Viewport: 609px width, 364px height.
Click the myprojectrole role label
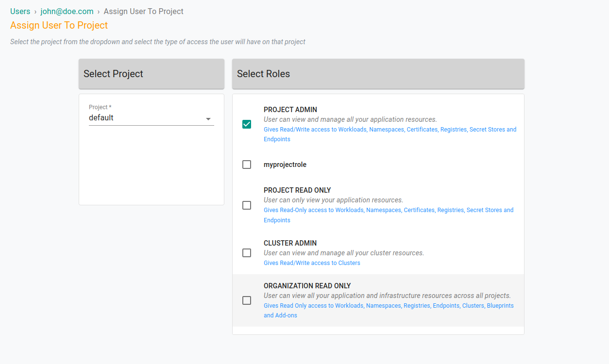(x=285, y=165)
